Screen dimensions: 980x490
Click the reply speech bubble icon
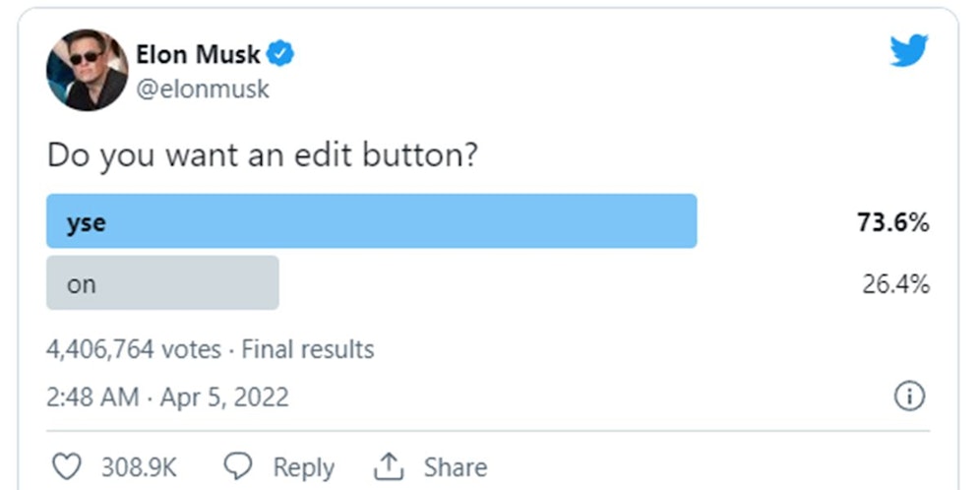239,466
